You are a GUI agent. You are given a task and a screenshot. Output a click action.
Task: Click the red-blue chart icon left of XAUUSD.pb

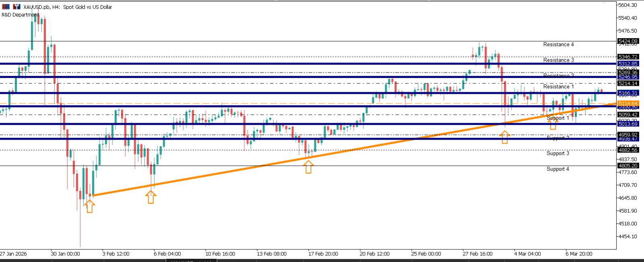tap(17, 7)
